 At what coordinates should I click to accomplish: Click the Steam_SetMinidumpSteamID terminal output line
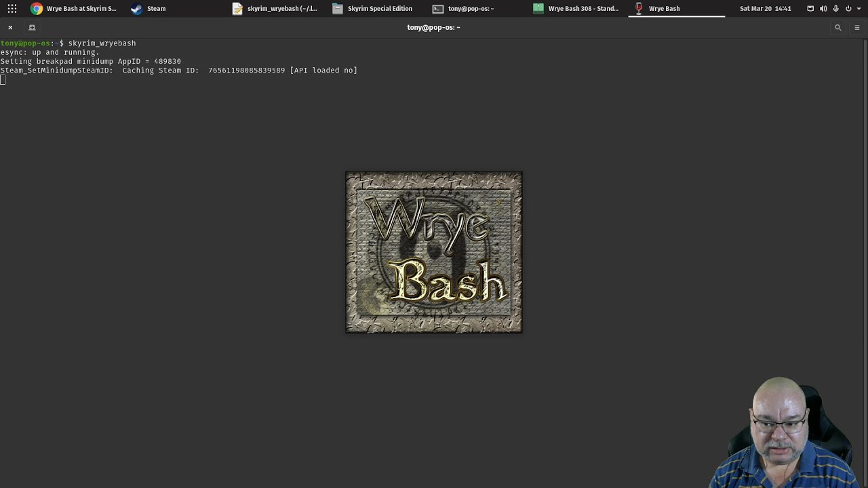click(178, 70)
